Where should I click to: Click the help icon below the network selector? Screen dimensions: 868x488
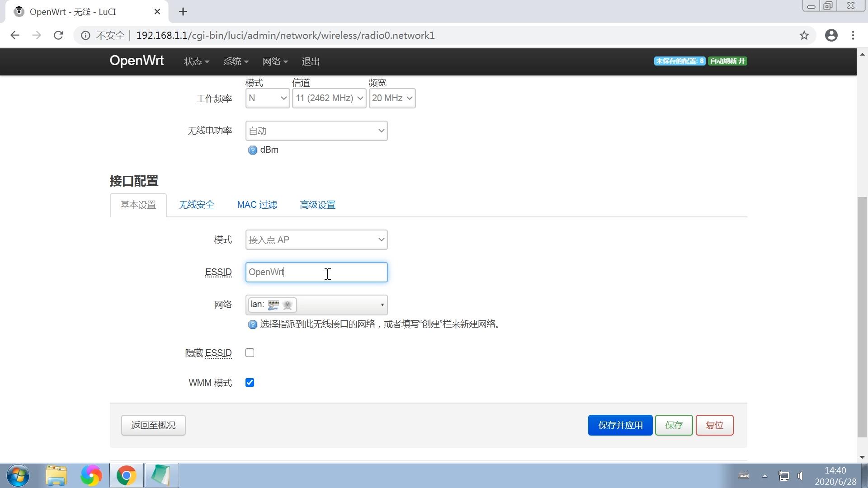pyautogui.click(x=252, y=324)
